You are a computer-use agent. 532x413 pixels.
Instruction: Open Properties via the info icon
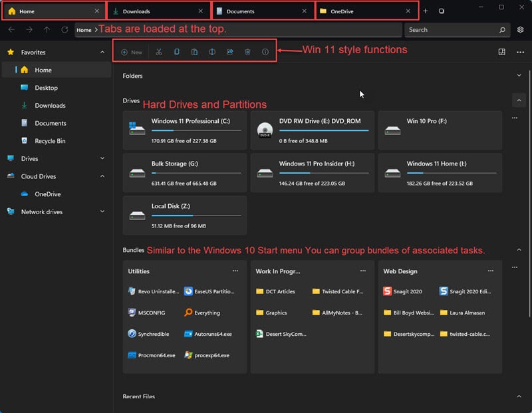265,52
